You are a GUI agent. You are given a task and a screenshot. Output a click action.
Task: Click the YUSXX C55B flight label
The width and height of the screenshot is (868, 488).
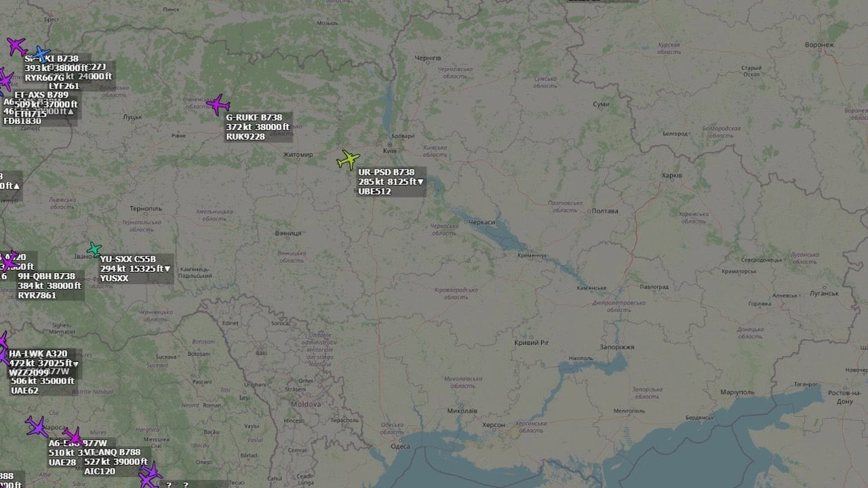136,269
